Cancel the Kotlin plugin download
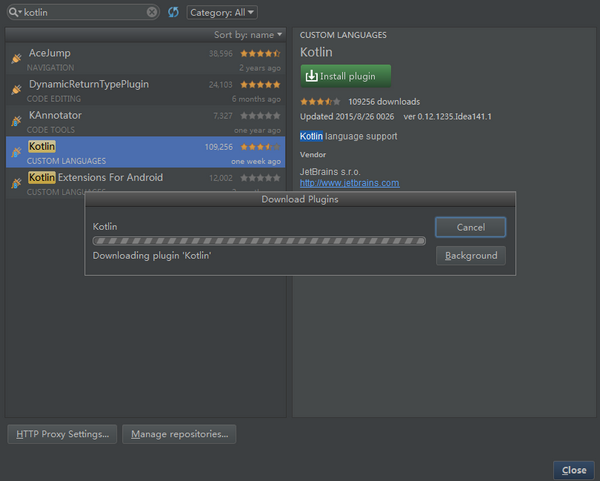The width and height of the screenshot is (600, 481). coord(471,227)
